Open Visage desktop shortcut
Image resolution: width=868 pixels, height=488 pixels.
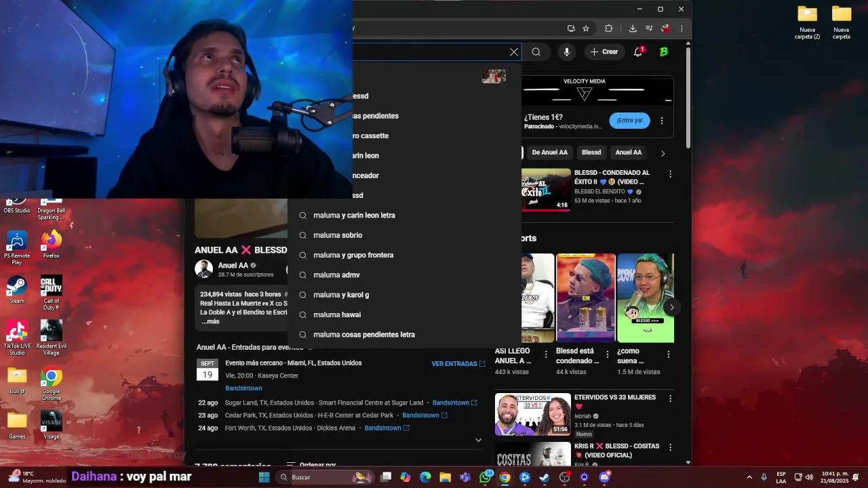pos(52,425)
